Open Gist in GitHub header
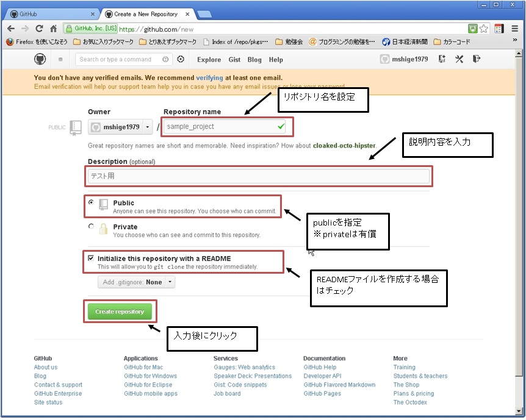 click(x=234, y=60)
